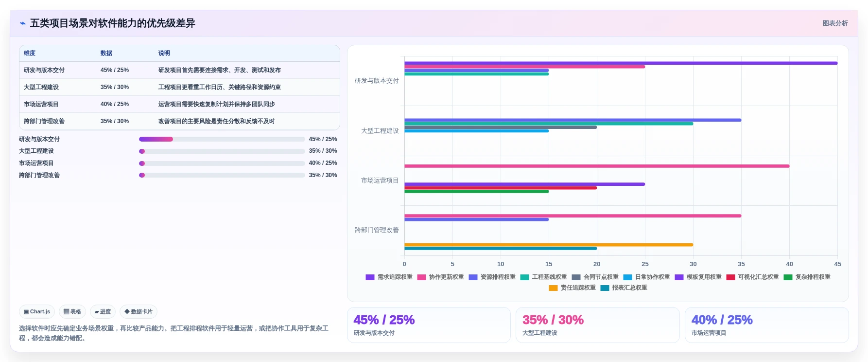868x362 pixels.
Task: Click 大型工程建设 progress bar
Action: coord(222,151)
